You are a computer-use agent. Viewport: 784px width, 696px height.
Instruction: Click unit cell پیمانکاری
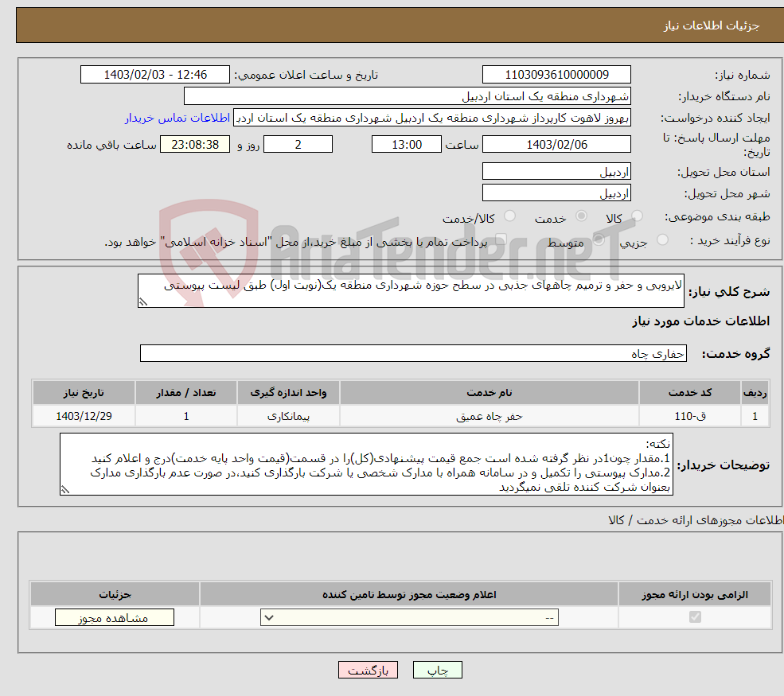tap(288, 416)
